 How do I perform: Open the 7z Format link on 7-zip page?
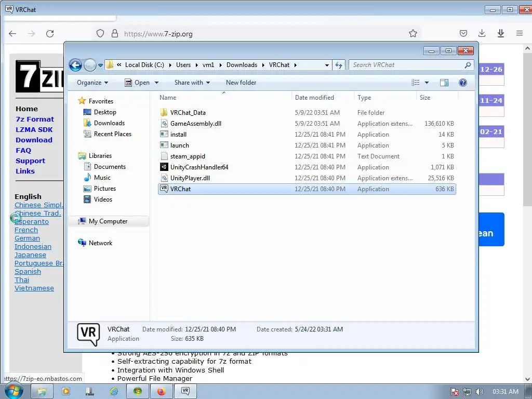click(35, 119)
